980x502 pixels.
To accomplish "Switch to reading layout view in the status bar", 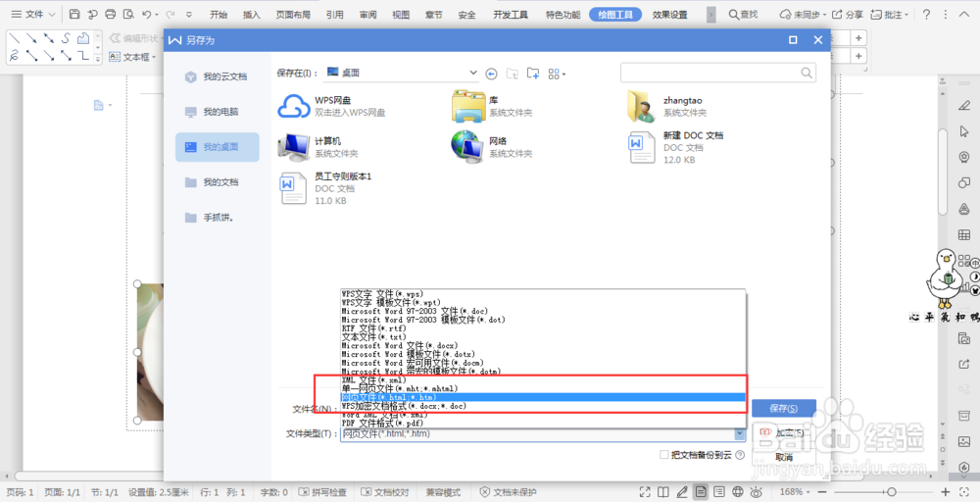I will click(663, 492).
